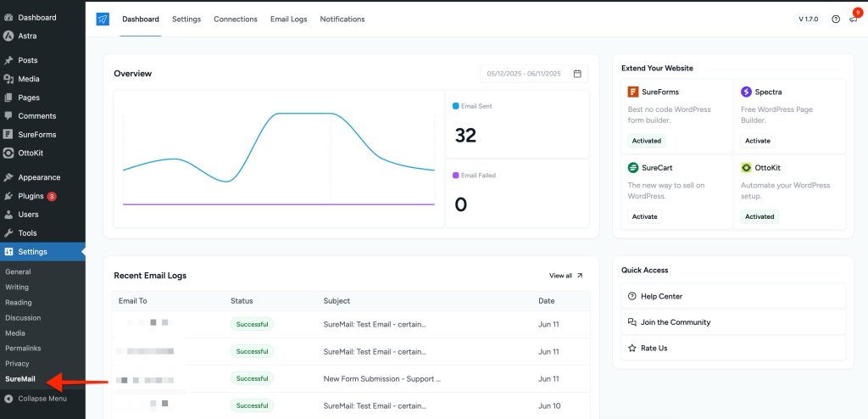Activate the SureCart plugin

pos(645,216)
